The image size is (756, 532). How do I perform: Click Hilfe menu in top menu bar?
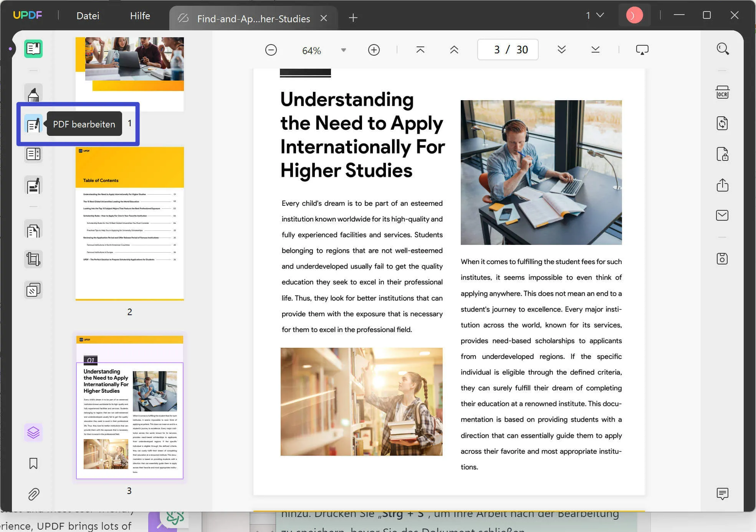[x=139, y=15]
